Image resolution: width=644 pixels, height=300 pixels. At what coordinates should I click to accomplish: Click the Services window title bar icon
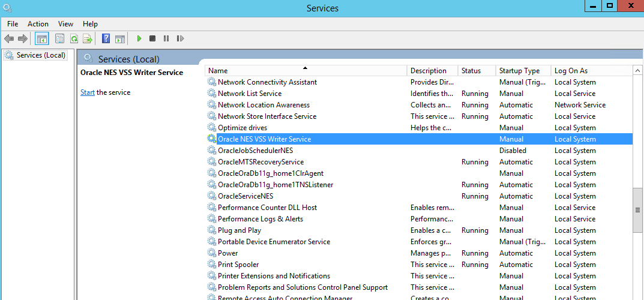point(7,7)
